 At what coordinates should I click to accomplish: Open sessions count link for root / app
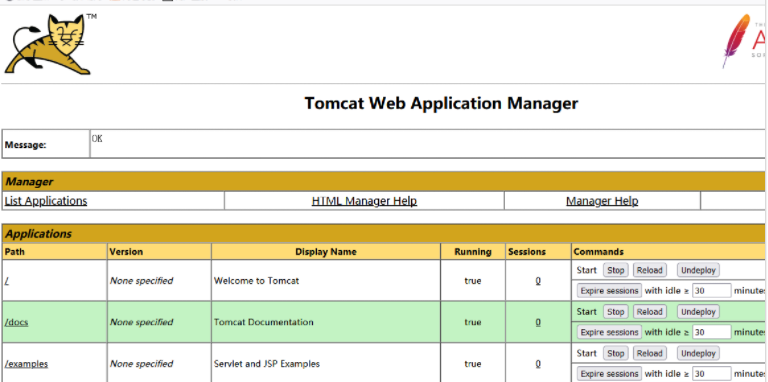pos(538,281)
